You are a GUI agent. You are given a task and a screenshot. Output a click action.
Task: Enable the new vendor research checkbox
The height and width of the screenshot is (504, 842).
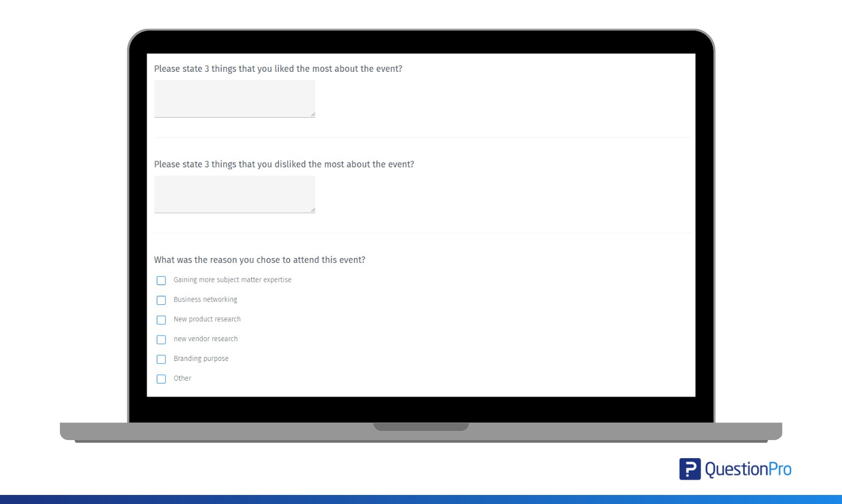pos(161,340)
